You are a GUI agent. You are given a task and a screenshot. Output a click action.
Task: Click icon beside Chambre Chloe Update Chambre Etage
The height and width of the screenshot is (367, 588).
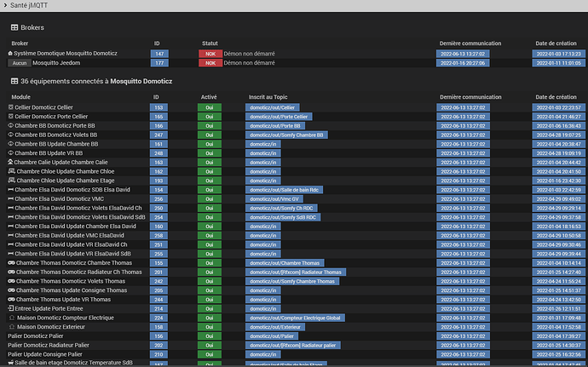click(x=12, y=181)
